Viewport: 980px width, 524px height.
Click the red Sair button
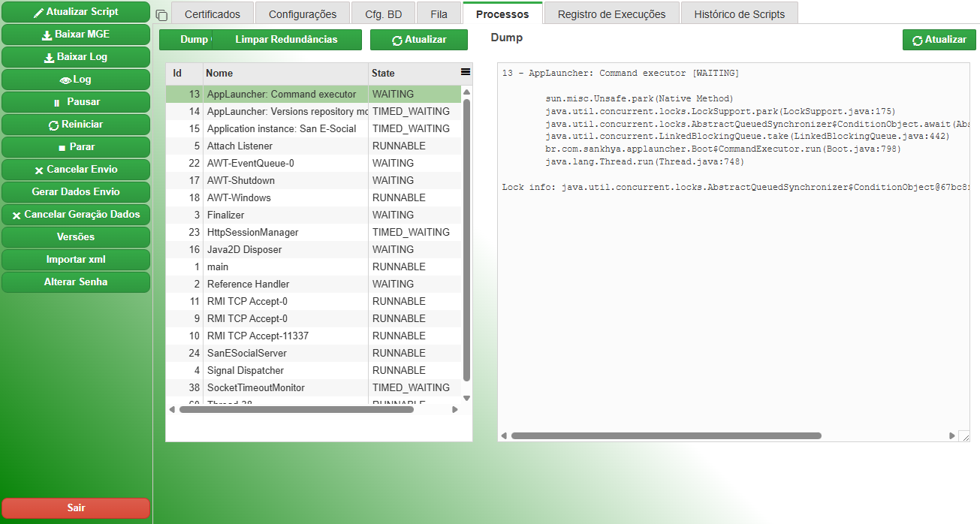[x=76, y=508]
